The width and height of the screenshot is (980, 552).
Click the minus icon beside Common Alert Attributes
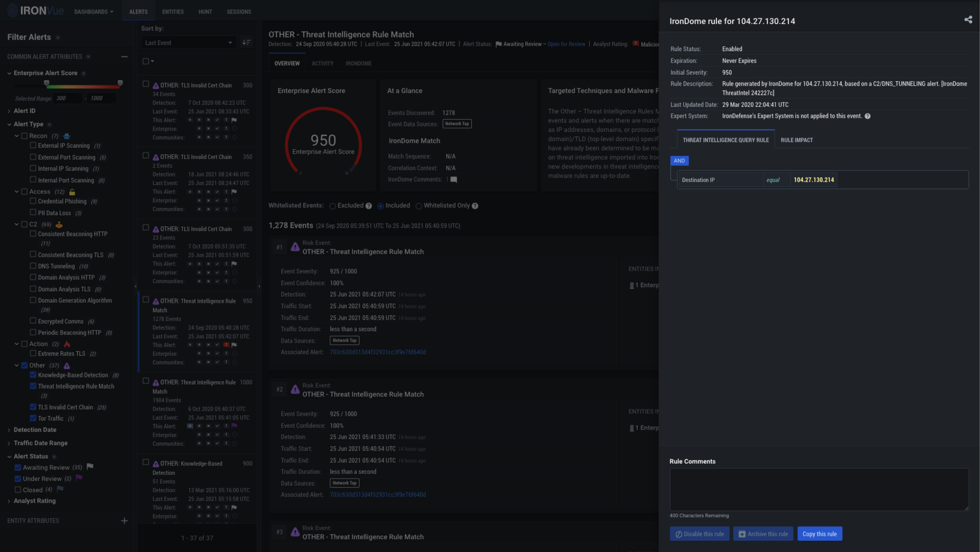(x=124, y=57)
